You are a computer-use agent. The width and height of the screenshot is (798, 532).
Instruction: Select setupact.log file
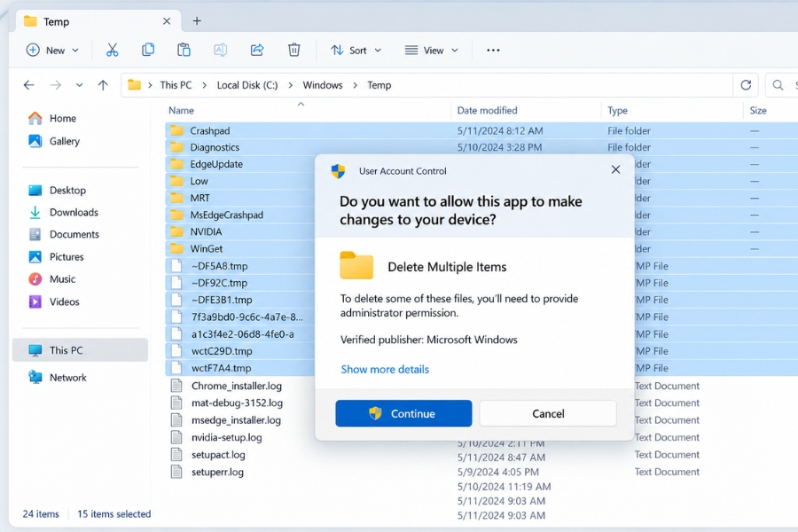click(x=218, y=455)
